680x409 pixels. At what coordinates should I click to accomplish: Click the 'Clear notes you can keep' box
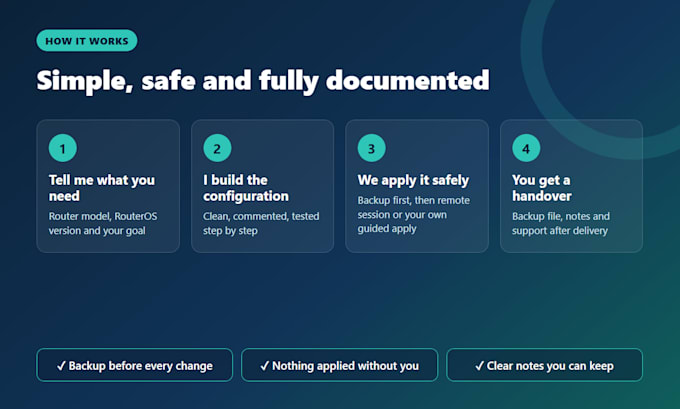point(544,365)
